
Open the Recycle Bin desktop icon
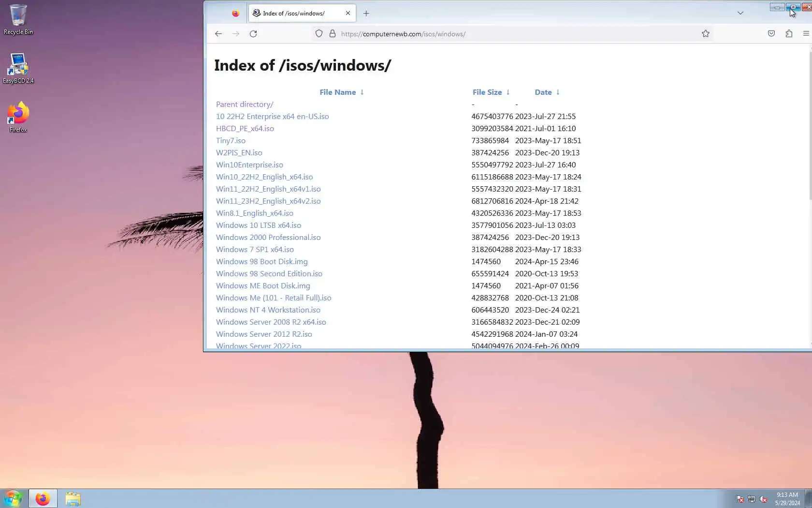click(18, 19)
